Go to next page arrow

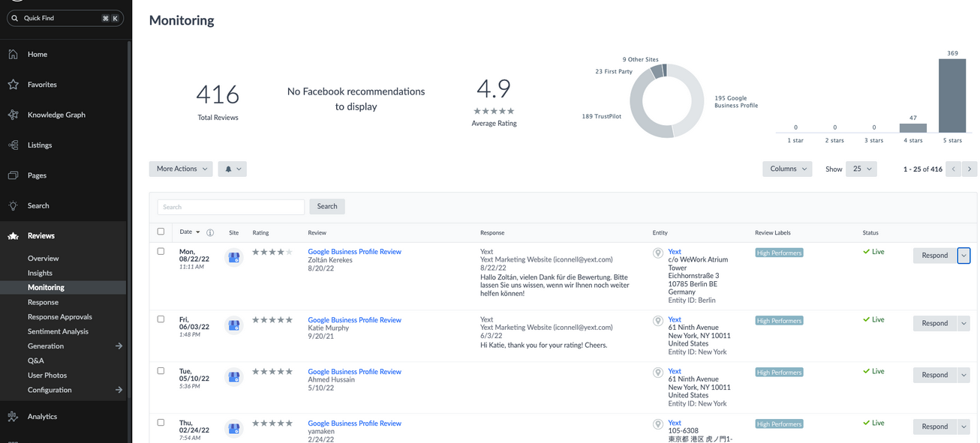tap(969, 169)
